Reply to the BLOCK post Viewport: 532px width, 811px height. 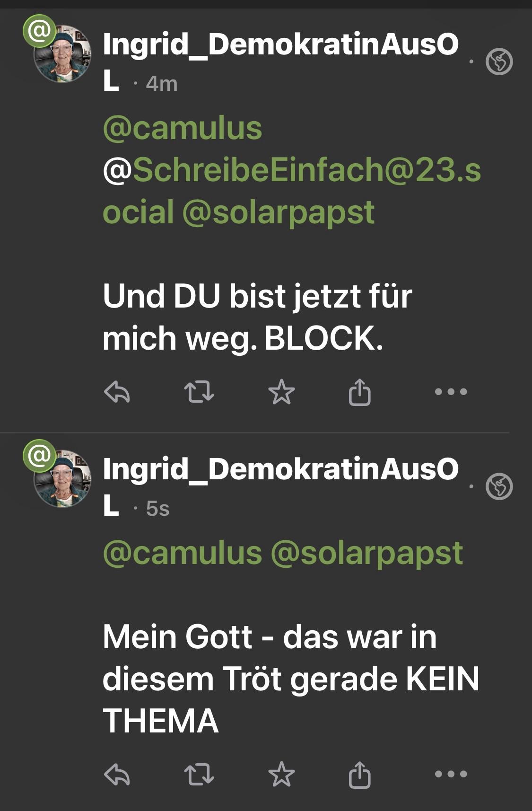[x=117, y=392]
